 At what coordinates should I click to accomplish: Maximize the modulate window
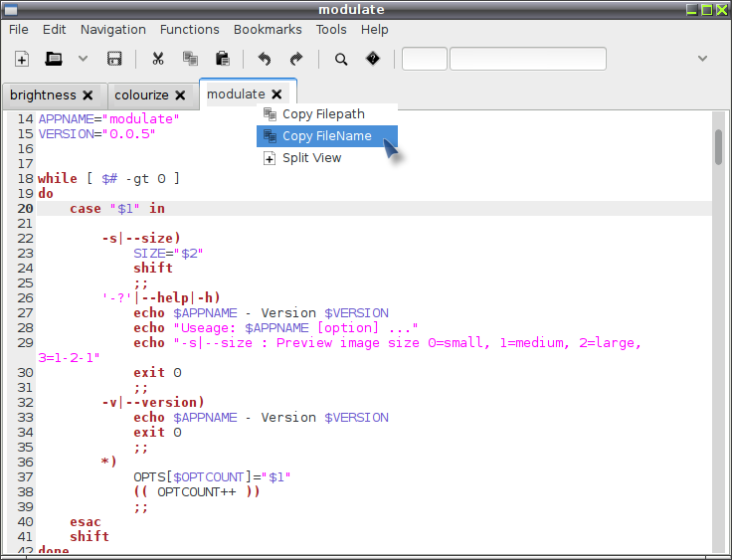click(707, 9)
